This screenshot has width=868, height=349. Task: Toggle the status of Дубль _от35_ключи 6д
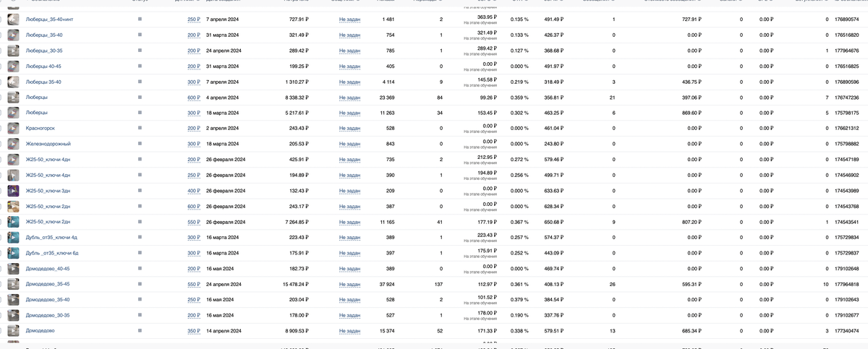point(140,253)
